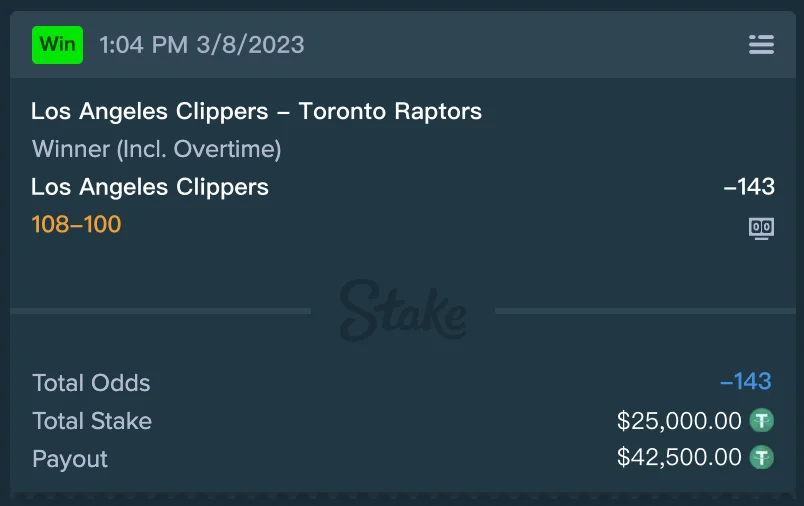Click the blue Total Odds value

[745, 382]
